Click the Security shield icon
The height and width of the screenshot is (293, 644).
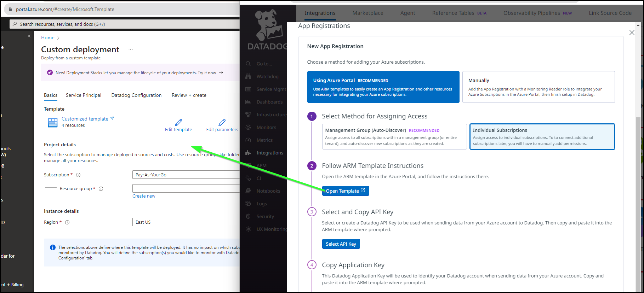click(248, 217)
